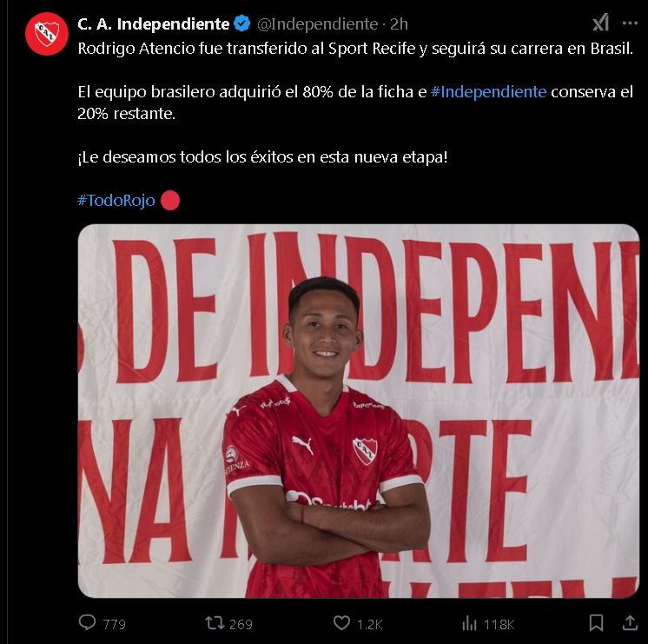Click the blue verified badge
The width and height of the screenshot is (648, 644).
click(x=242, y=23)
